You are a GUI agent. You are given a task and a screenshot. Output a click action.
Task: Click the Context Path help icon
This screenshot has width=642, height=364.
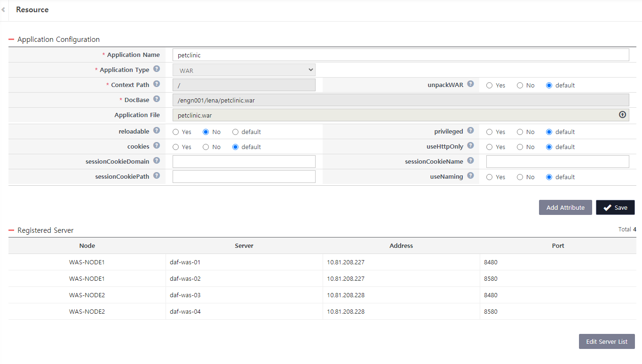(x=156, y=84)
